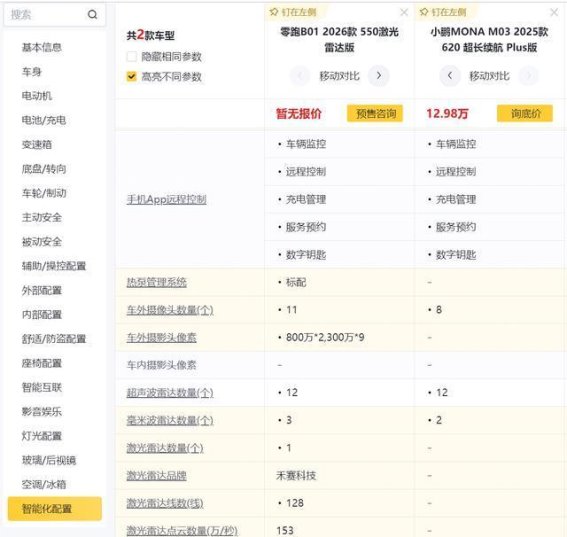Image resolution: width=567 pixels, height=537 pixels.
Task: Focus the 搜索 input field
Action: pos(54,14)
